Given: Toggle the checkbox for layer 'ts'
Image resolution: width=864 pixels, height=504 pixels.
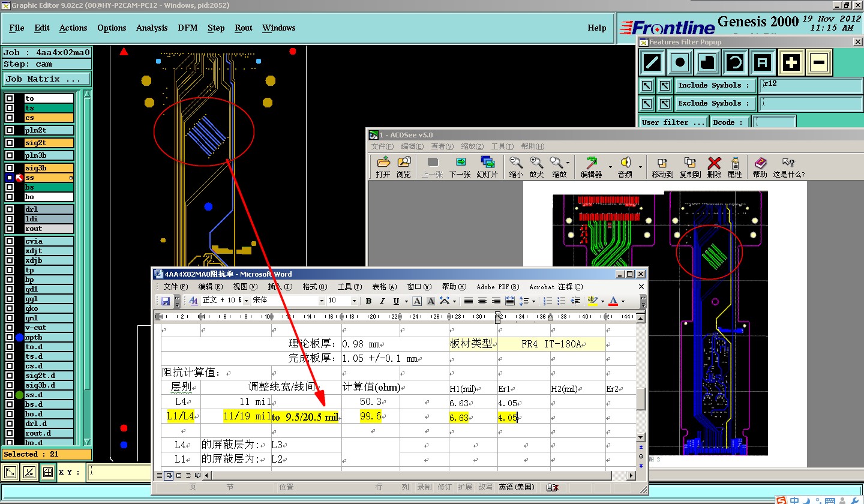Looking at the screenshot, I should pos(10,108).
